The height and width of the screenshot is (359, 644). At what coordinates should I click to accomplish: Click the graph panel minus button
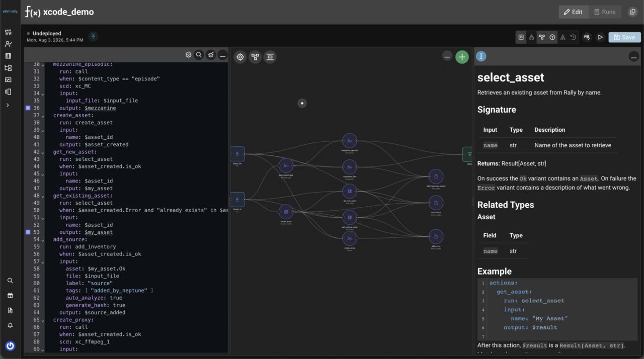pos(447,57)
